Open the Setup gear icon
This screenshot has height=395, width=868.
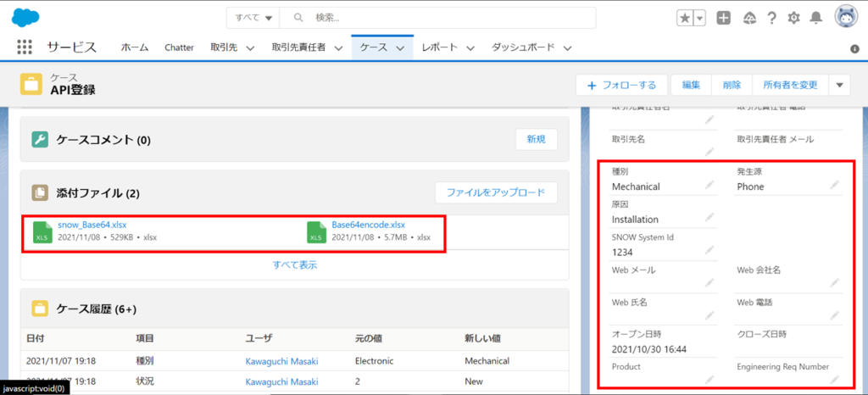[x=794, y=18]
